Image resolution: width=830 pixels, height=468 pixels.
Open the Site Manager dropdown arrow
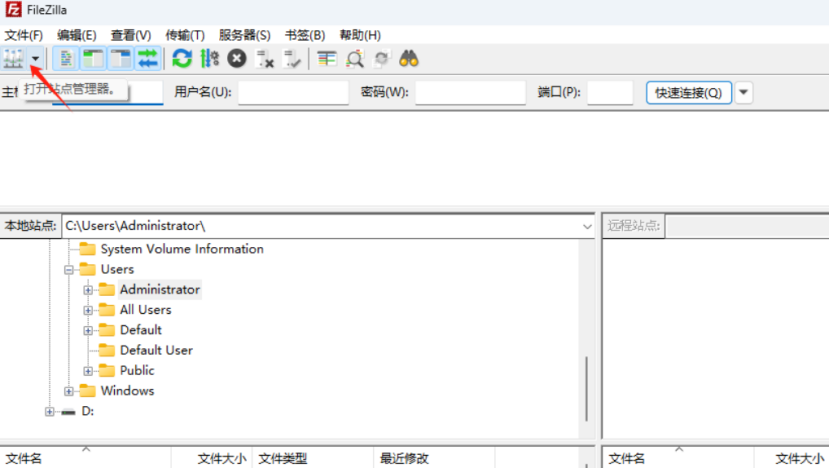35,59
